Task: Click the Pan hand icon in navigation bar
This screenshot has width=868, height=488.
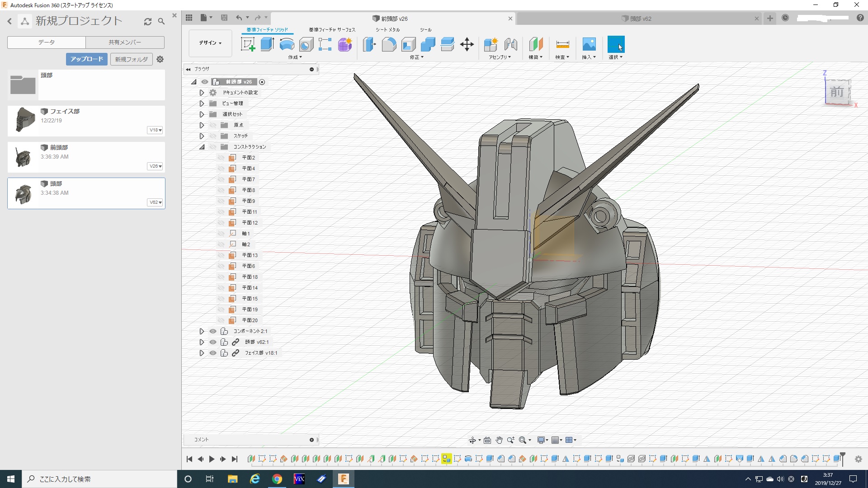Action: click(499, 440)
